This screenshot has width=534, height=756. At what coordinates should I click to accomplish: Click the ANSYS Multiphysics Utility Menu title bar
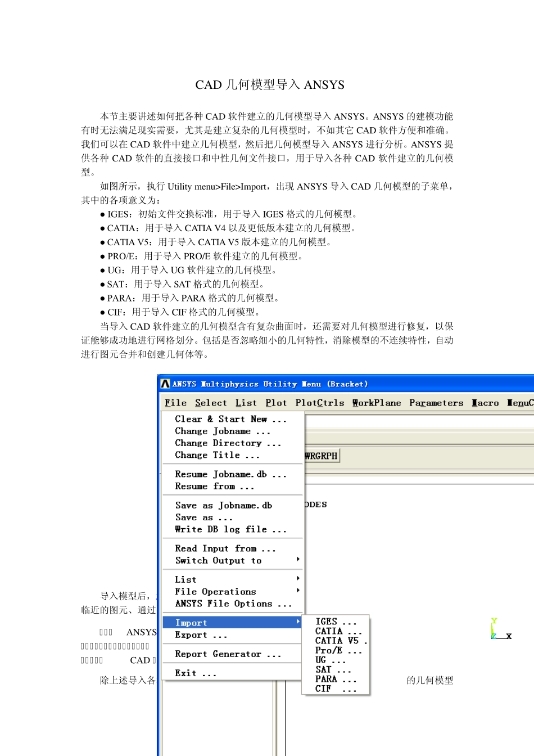coord(346,384)
